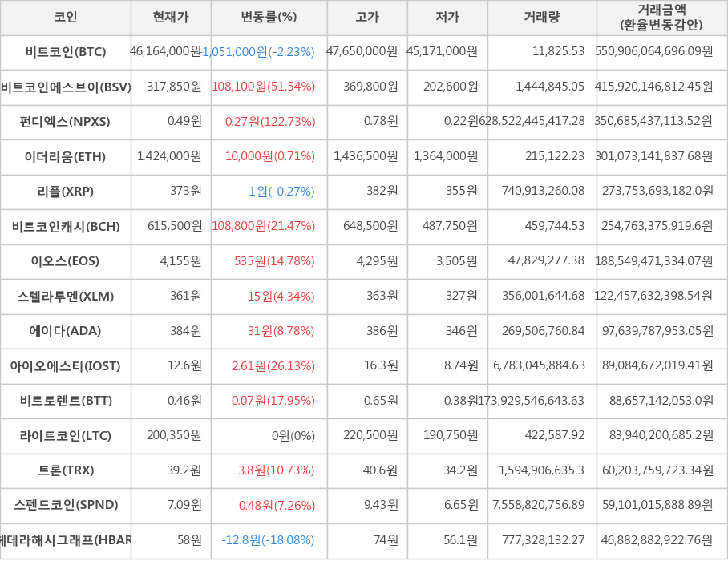Click the 현재가 column header
Screen dimensions: 728x561
click(x=171, y=18)
